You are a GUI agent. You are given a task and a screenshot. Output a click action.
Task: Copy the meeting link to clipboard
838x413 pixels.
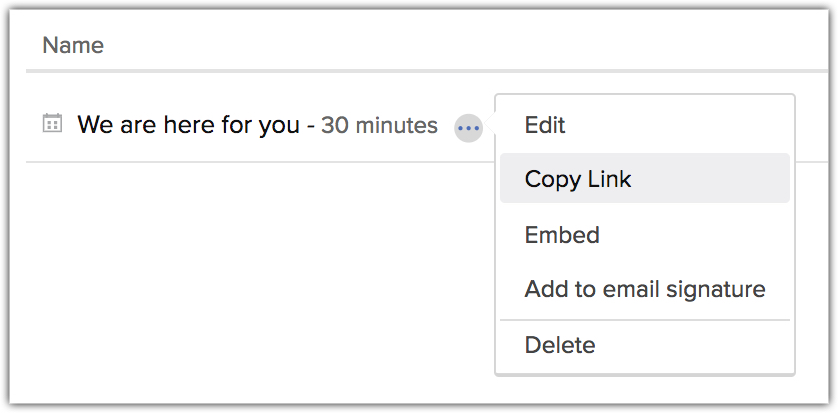(x=578, y=180)
